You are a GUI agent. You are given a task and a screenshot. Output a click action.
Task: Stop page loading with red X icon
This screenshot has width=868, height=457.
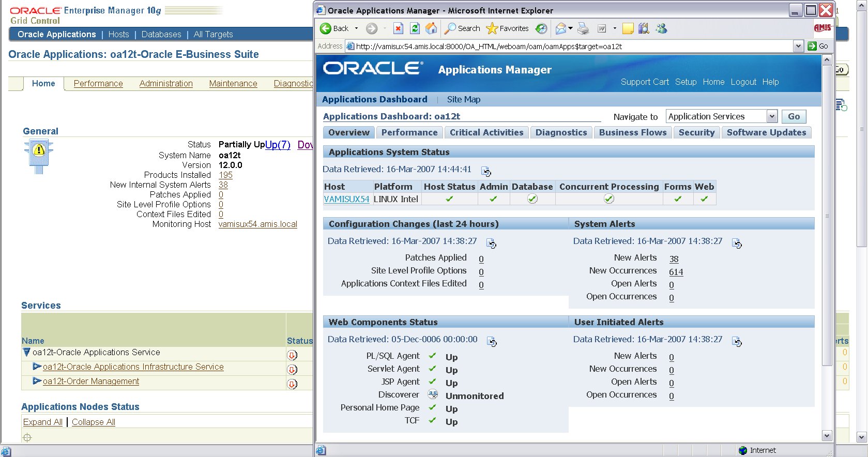click(x=398, y=28)
